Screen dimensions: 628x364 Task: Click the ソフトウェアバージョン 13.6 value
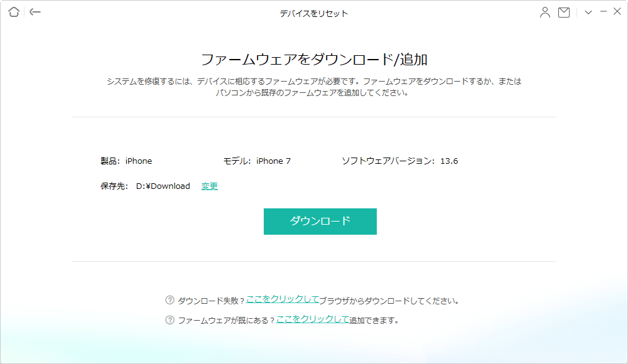click(400, 161)
